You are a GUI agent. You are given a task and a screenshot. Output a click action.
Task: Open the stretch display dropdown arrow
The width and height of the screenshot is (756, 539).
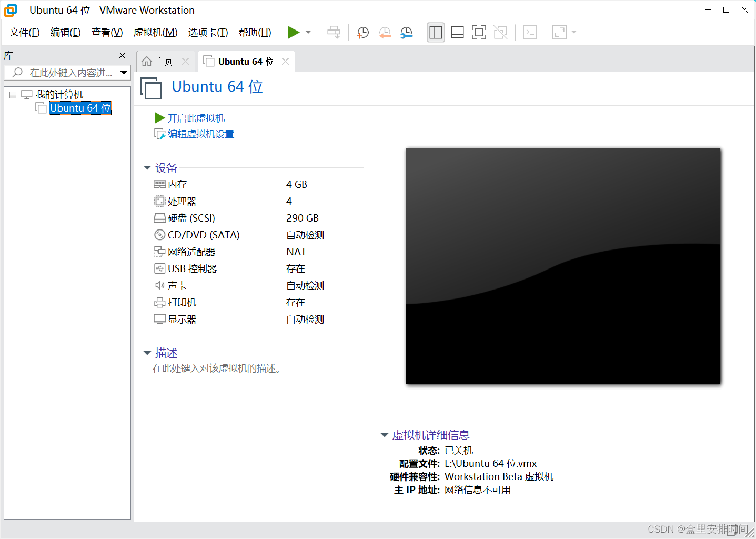coord(574,33)
